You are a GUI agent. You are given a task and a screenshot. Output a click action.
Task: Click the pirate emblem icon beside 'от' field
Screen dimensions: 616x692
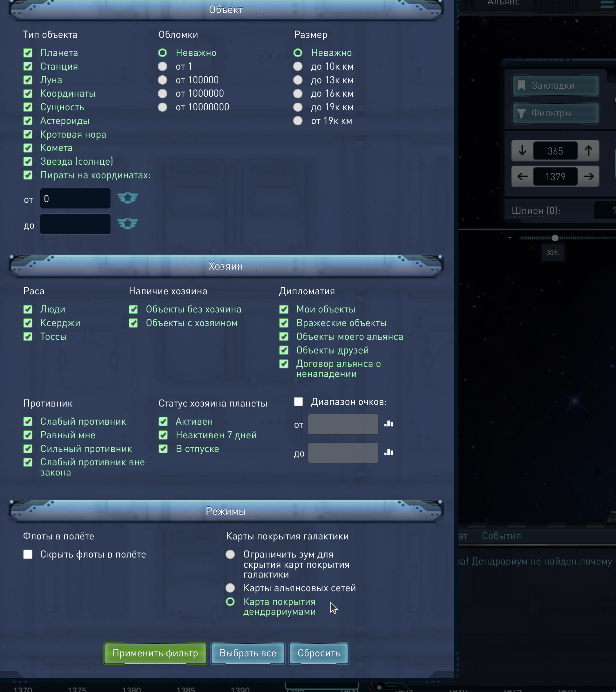(x=128, y=198)
